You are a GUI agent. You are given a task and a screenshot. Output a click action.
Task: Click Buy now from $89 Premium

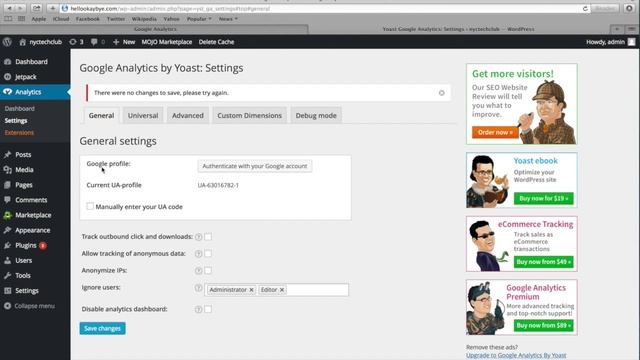click(x=544, y=325)
